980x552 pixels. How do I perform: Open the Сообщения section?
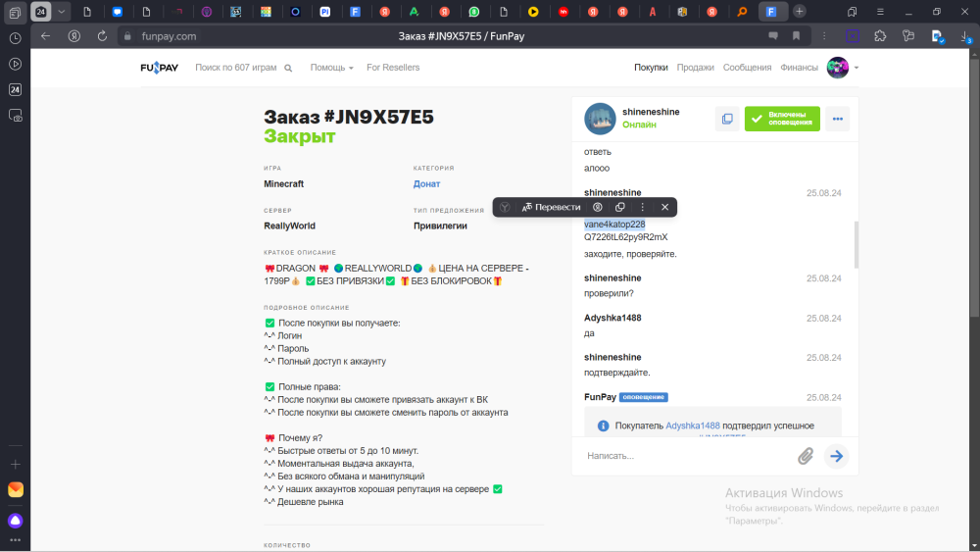click(747, 68)
